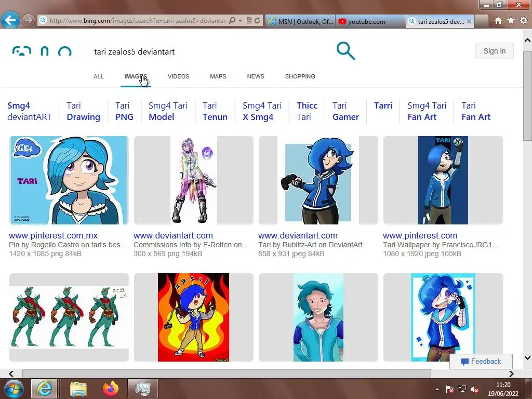
Task: Open the Tari by Rublitz-Art thumbnail
Action: [x=318, y=180]
